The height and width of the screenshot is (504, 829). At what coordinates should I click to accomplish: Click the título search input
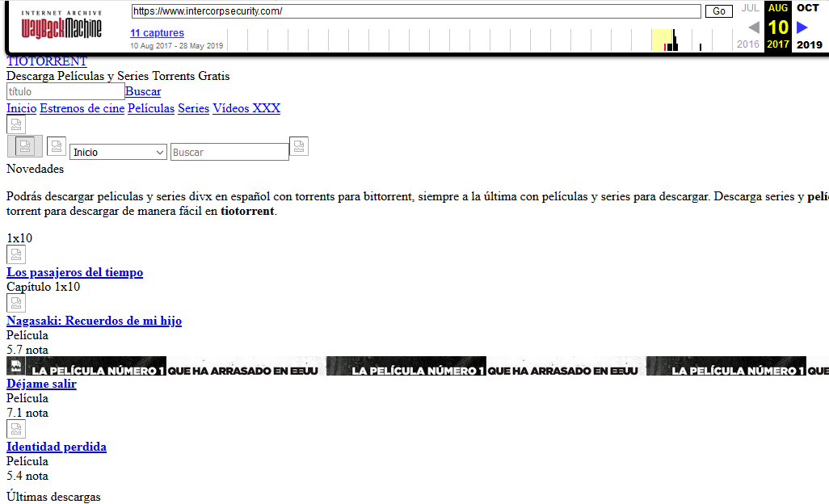point(65,91)
